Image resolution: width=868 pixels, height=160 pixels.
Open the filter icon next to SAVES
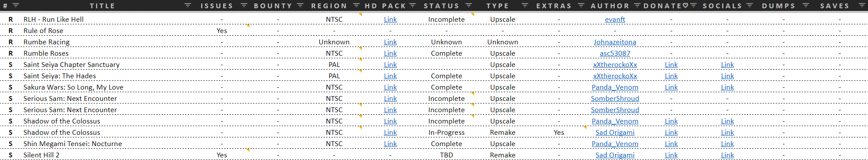click(x=862, y=6)
